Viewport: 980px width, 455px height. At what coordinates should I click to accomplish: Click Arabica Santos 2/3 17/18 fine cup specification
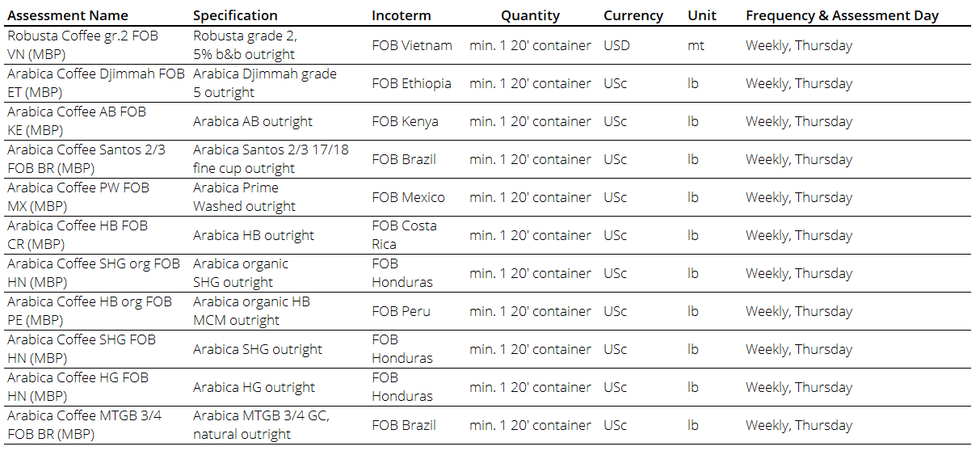point(271,159)
